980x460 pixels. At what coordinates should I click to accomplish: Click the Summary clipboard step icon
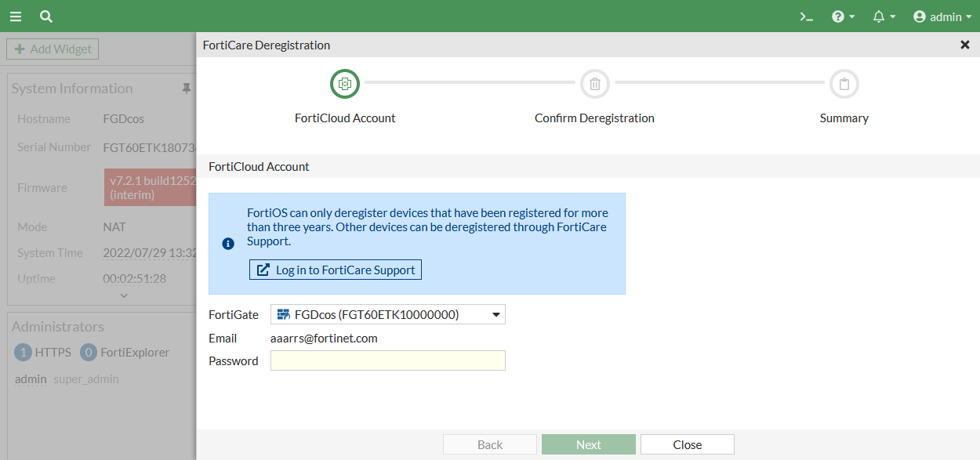844,84
